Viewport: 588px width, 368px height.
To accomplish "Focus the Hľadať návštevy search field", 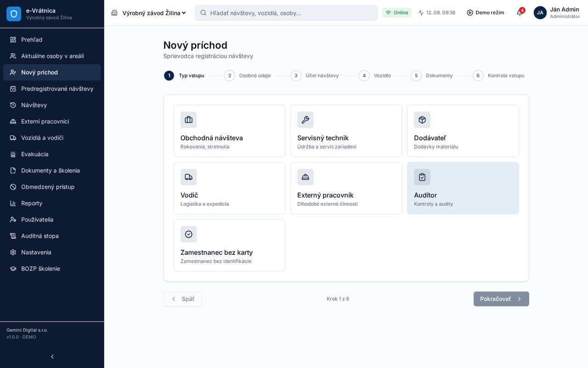I will click(286, 13).
